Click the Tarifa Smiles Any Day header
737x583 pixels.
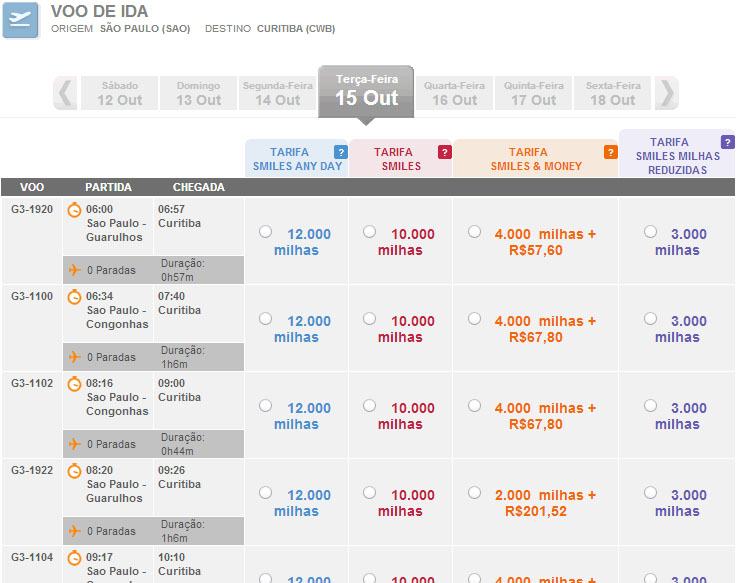pos(297,159)
